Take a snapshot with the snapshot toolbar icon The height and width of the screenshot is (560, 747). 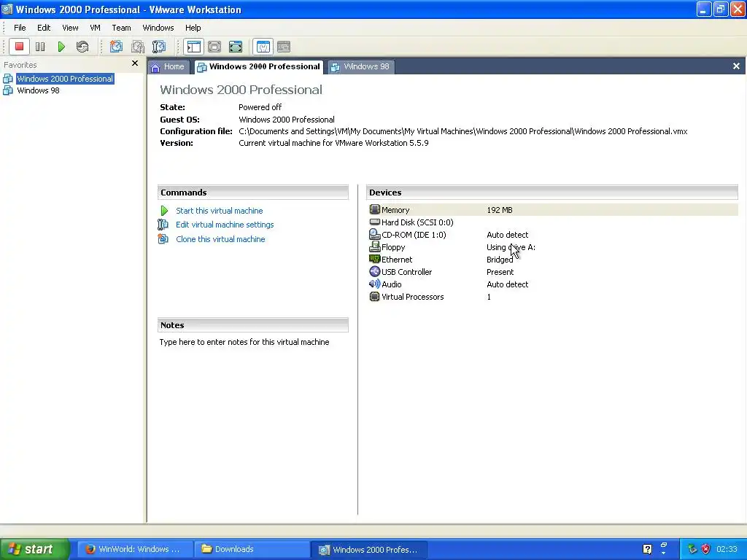click(x=116, y=47)
